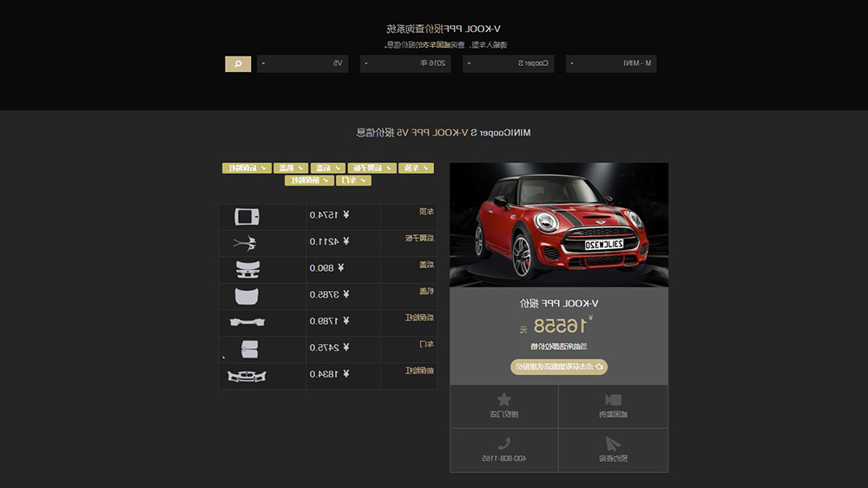Click the 后翼子板 label in the price table
This screenshot has width=868, height=488.
(419, 238)
